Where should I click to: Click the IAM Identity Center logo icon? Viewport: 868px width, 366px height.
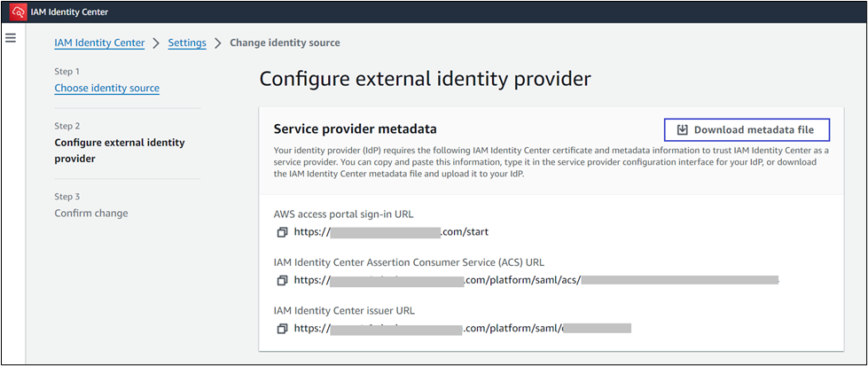pos(15,12)
